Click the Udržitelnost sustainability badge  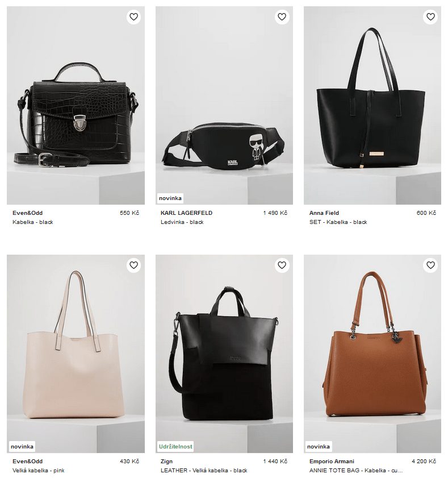point(175,446)
